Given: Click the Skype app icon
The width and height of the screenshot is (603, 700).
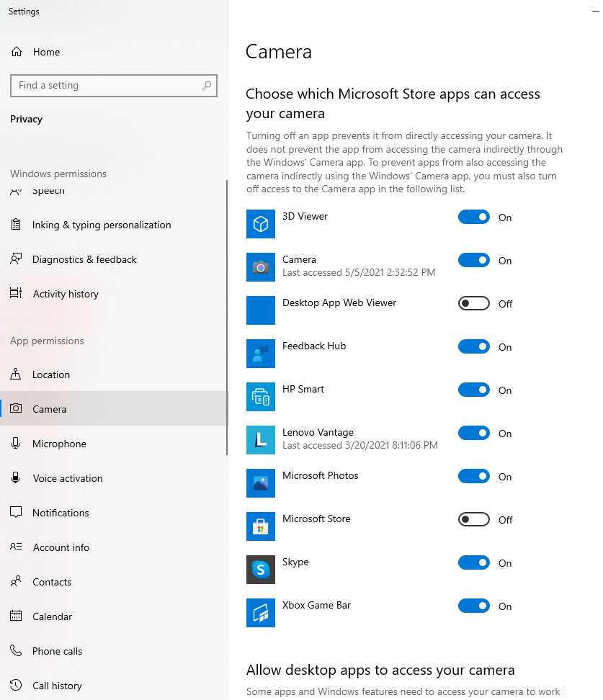Looking at the screenshot, I should click(260, 570).
